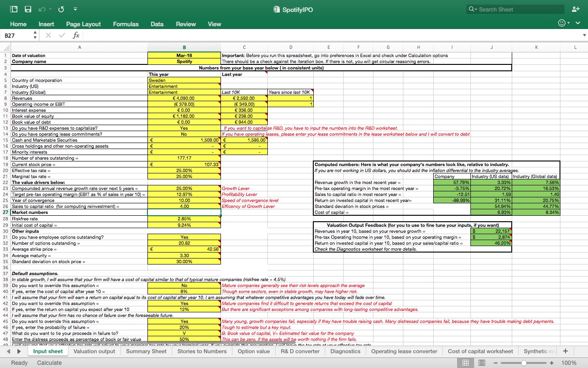
Task: Select the 22,157 year 10 revenues cell
Action: [492, 231]
